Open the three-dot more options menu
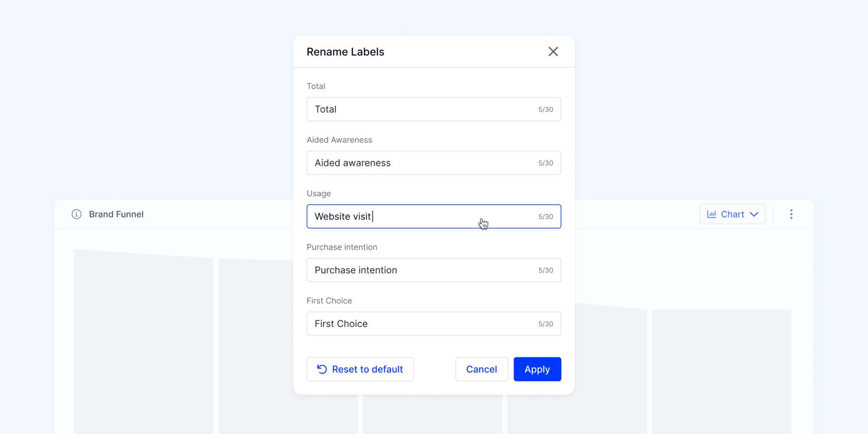Image resolution: width=868 pixels, height=434 pixels. click(791, 214)
